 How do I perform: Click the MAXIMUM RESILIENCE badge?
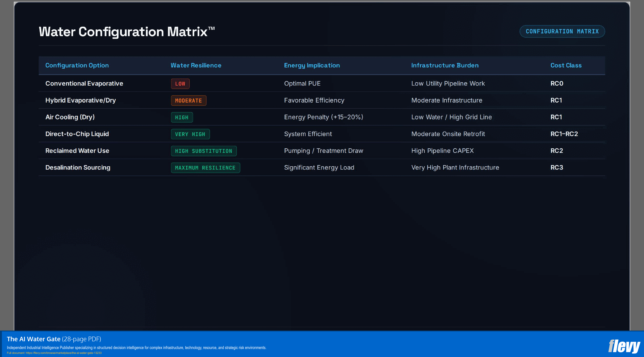point(205,168)
